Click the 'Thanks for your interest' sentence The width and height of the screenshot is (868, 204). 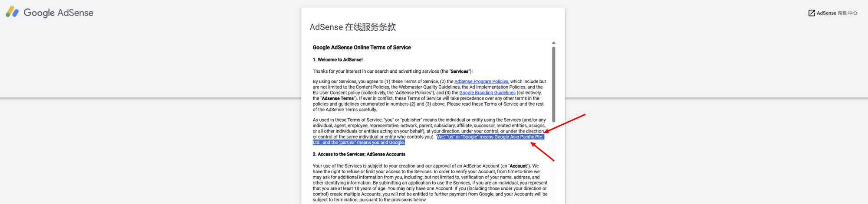coord(392,71)
